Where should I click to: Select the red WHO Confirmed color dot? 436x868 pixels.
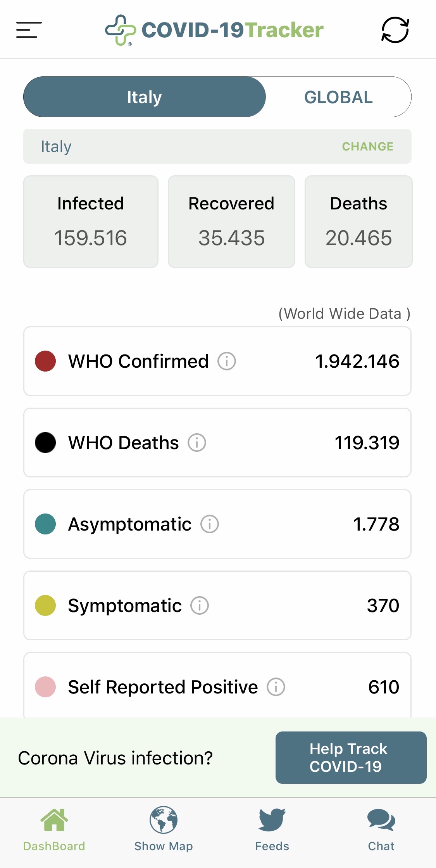[45, 361]
